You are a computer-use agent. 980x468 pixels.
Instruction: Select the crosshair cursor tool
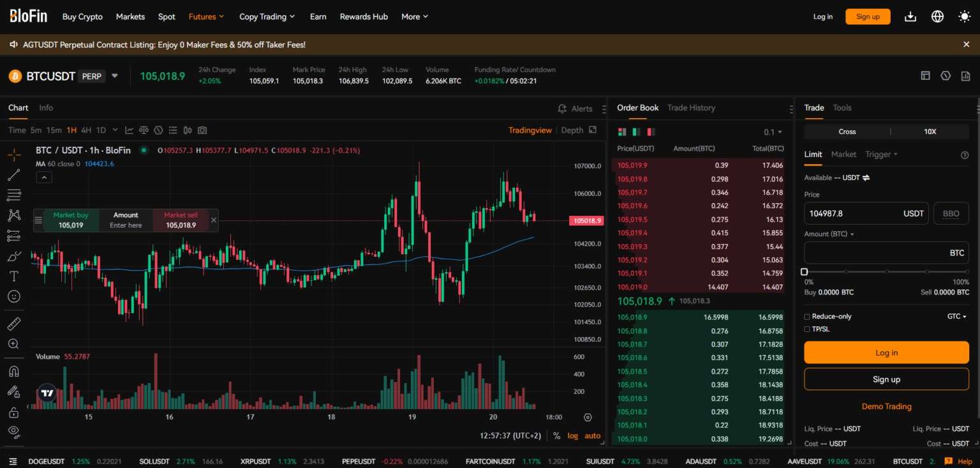(x=14, y=155)
